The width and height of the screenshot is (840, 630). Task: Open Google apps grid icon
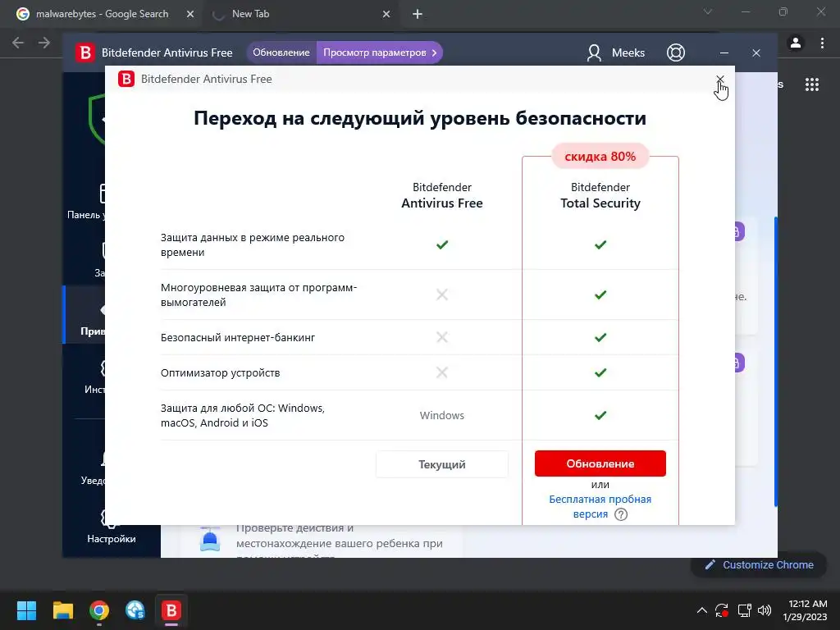tap(811, 84)
